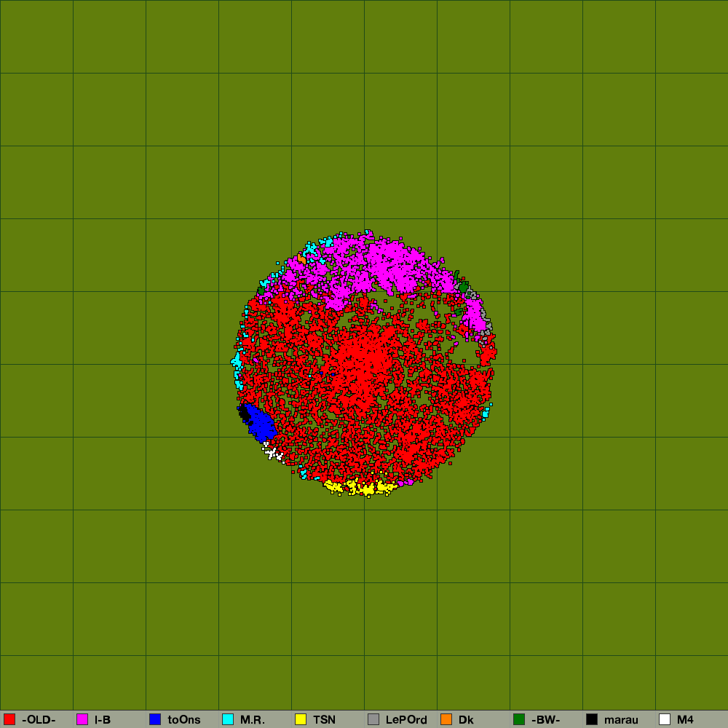
Task: Select the 'toOns' legend label
Action: coord(184,720)
